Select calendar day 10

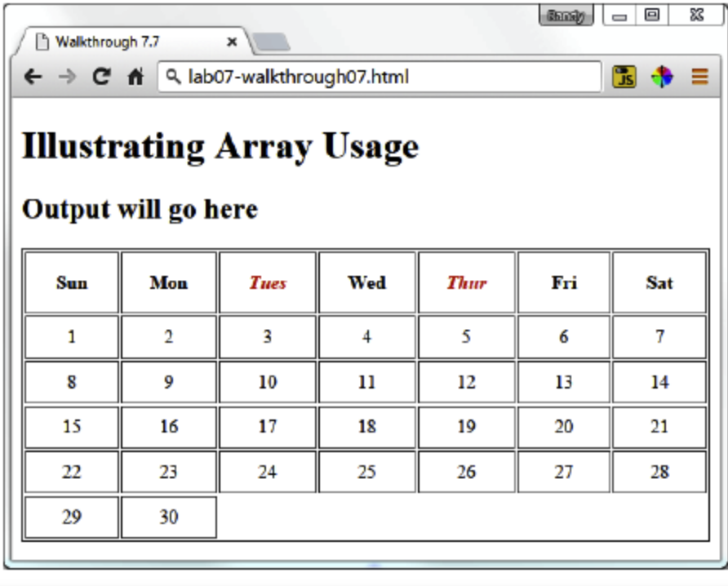268,382
